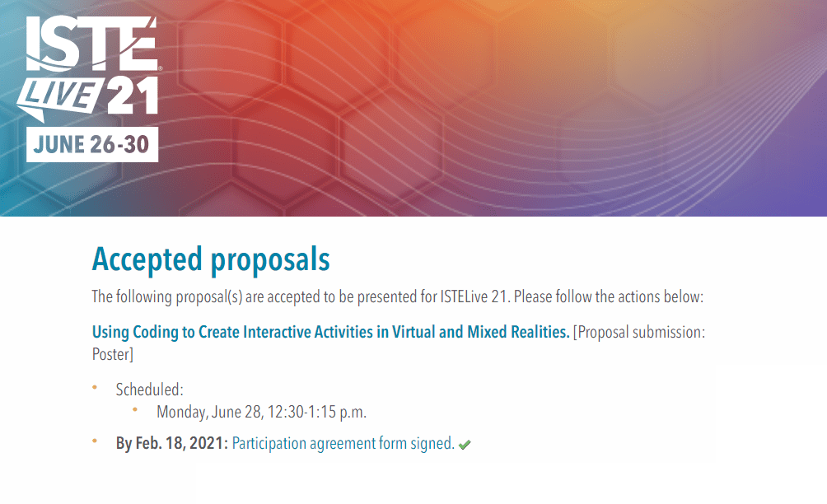
Task: Click the Proposal submission bracketed label
Action: (x=640, y=333)
